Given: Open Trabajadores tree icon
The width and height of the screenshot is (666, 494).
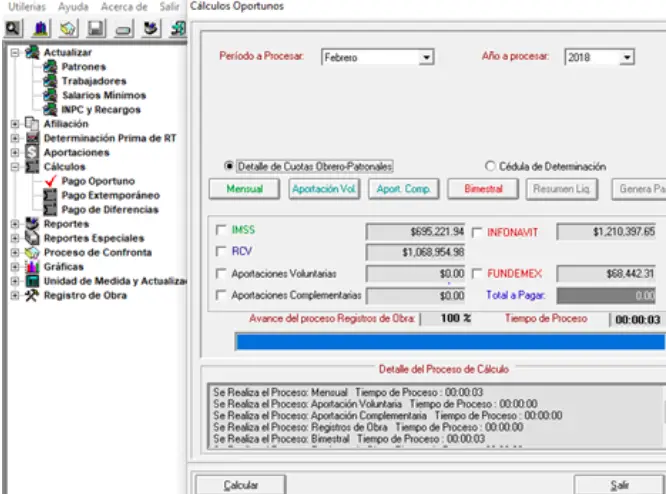Looking at the screenshot, I should coord(50,81).
